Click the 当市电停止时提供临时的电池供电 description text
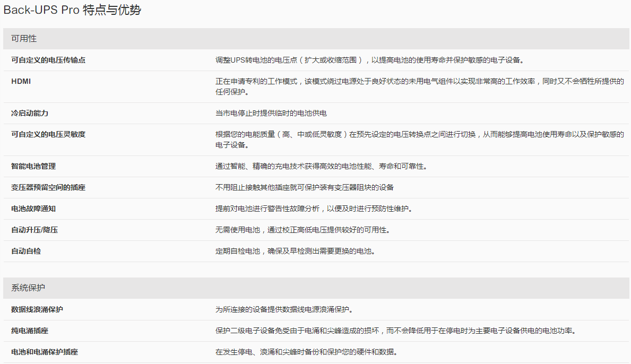The height and width of the screenshot is (364, 631). tap(271, 113)
